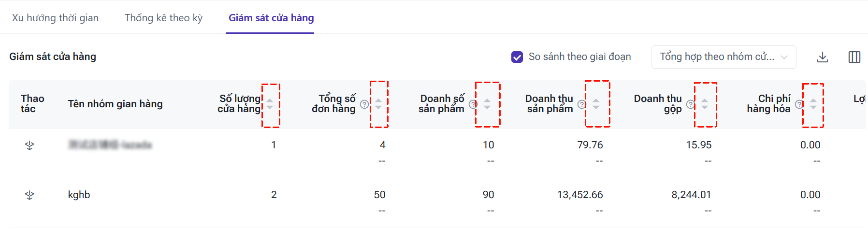Switch to Thống kê theo kỳ tab
Screen dimensions: 868x230
163,18
